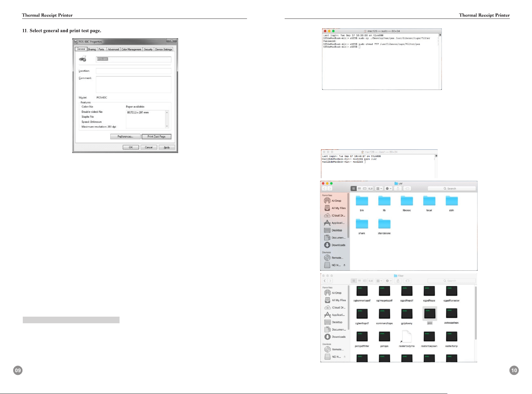Click the Comment text area
Image resolution: width=532 pixels, height=394 pixels.
pyautogui.click(x=134, y=85)
